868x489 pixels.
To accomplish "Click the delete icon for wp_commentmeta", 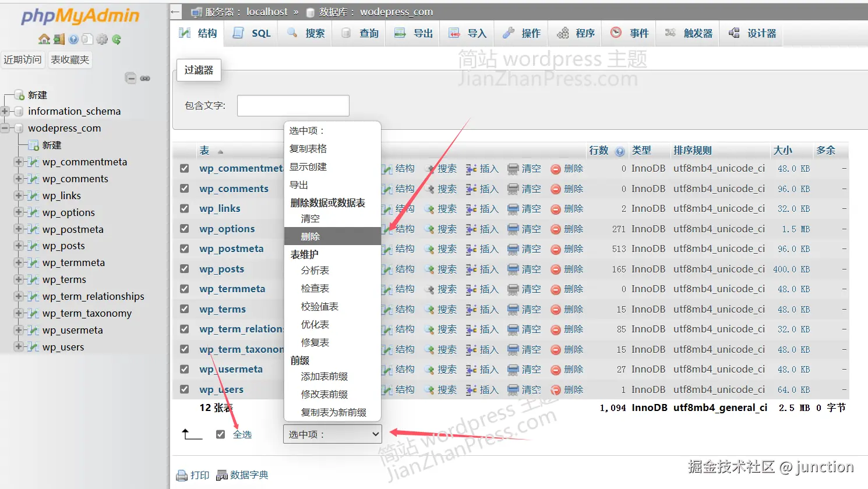I will coord(556,169).
